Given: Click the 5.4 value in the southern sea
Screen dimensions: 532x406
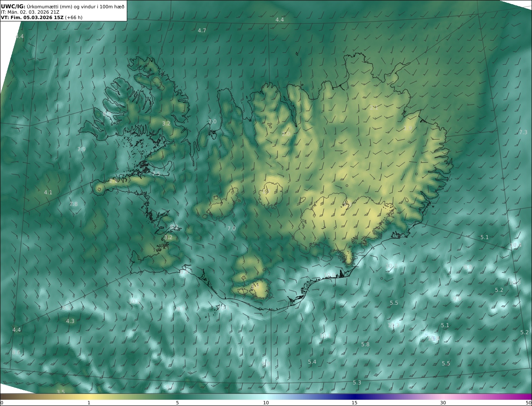Looking at the screenshot, I should (x=312, y=362).
